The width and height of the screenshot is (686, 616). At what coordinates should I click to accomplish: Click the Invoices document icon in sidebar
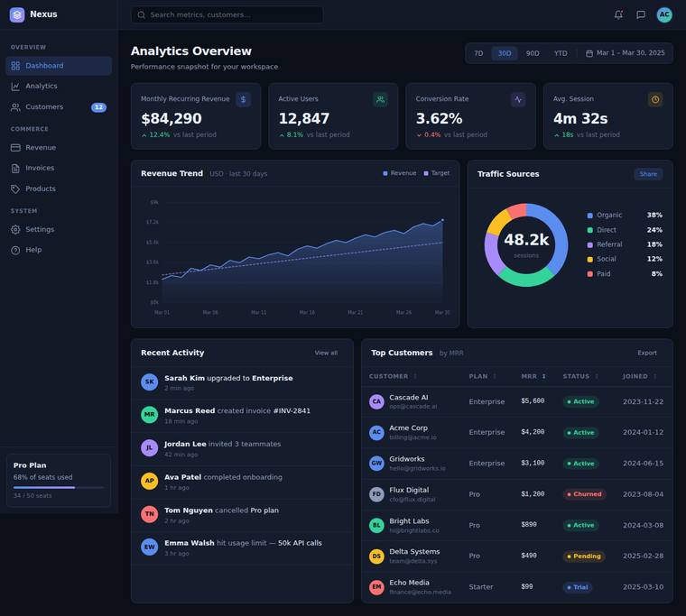15,169
